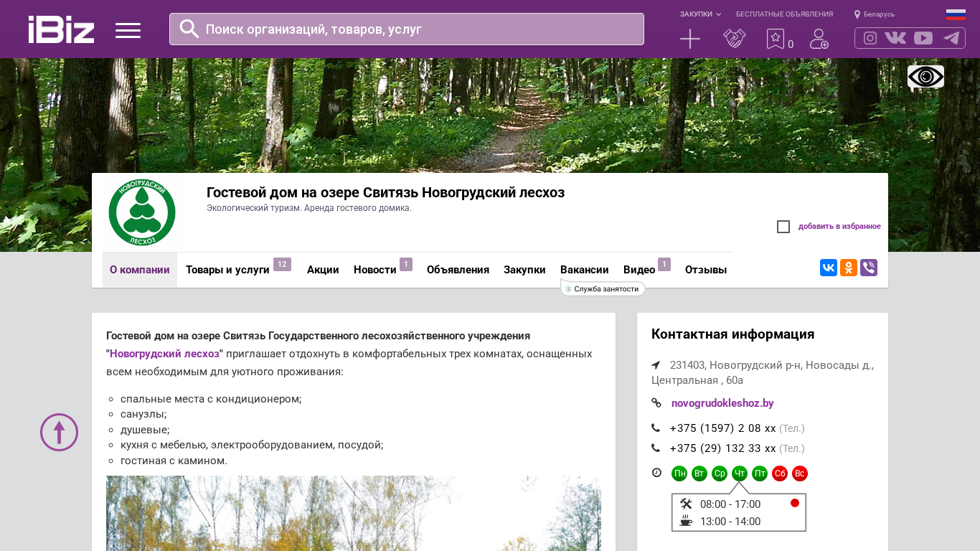Screen dimensions: 980x551
Task: Check the 'добавить в избранное' checkbox
Action: tap(783, 227)
